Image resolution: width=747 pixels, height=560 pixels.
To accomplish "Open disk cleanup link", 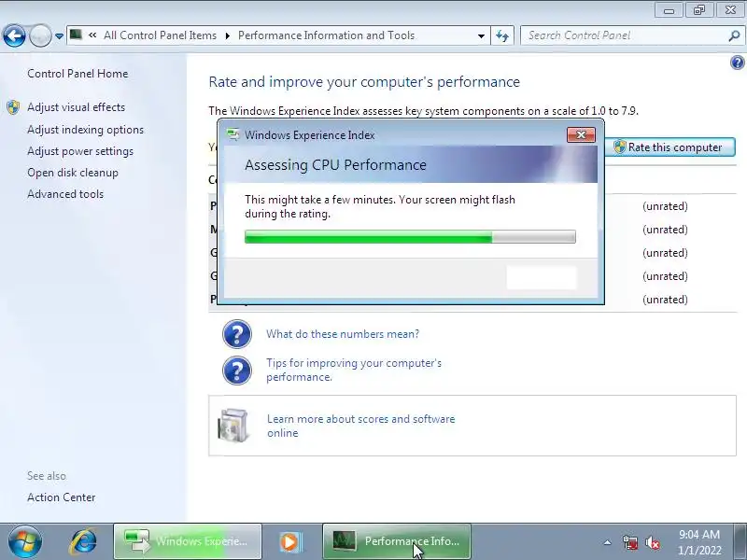I will pos(73,173).
